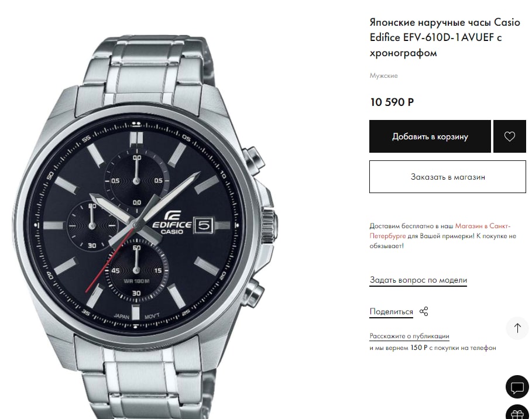Click the watch crown on image
This screenshot has height=419, width=532.
(x=269, y=224)
